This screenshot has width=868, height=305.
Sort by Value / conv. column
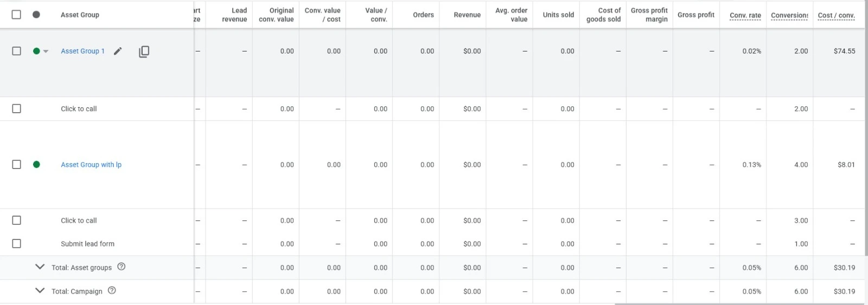coord(376,15)
